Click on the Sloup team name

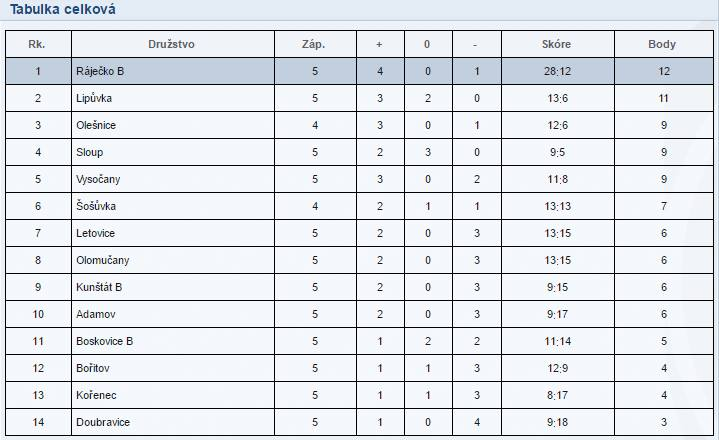(89, 152)
